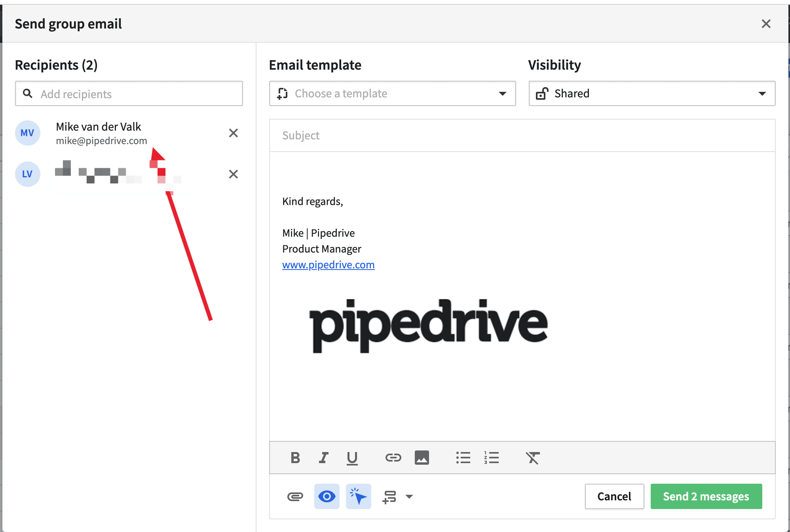This screenshot has height=532, width=790.
Task: Open Choose a template dropdown
Action: tap(392, 93)
